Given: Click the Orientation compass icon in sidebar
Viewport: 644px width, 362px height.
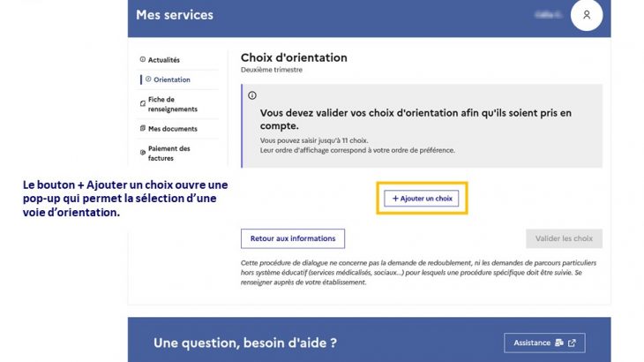Looking at the screenshot, I should [148, 79].
